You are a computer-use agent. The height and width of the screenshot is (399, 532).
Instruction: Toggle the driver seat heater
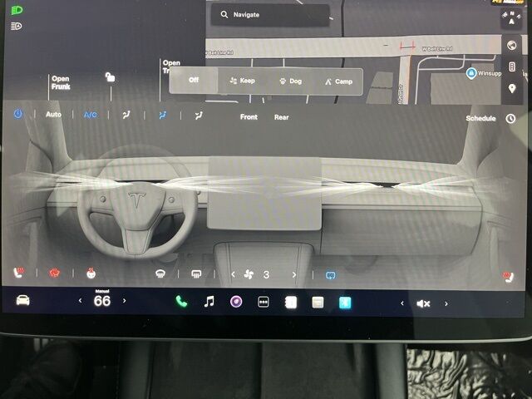point(18,273)
